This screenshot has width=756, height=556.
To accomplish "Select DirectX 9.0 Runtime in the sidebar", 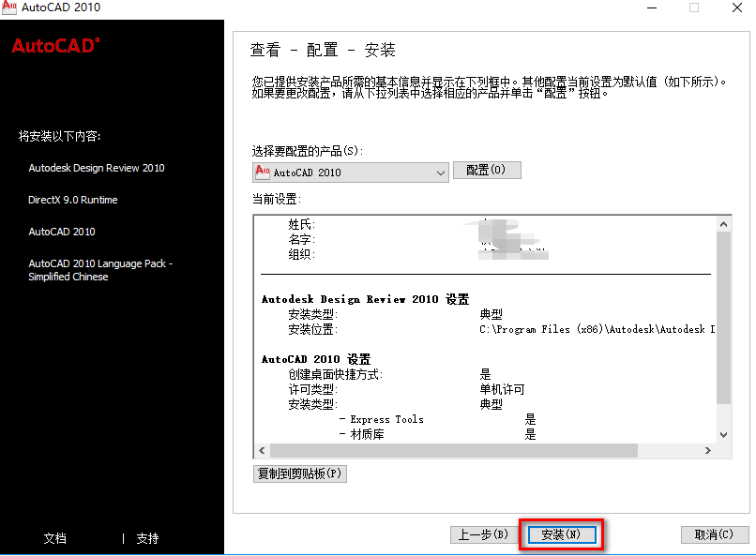I will coord(73,201).
